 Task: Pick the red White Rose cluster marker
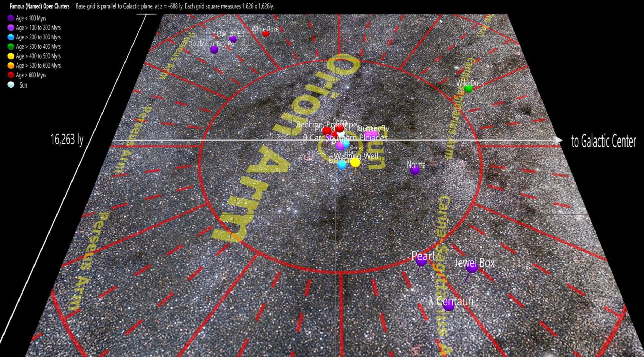[266, 34]
